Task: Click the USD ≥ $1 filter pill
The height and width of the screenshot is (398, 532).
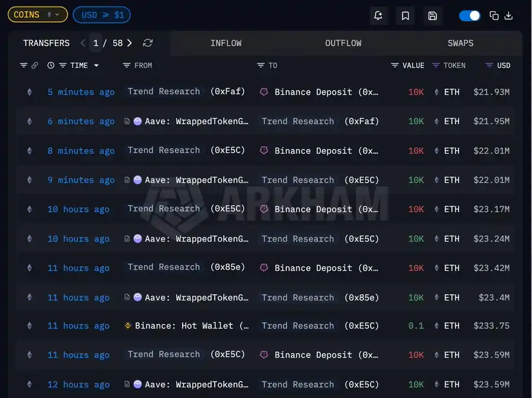Action: click(102, 15)
